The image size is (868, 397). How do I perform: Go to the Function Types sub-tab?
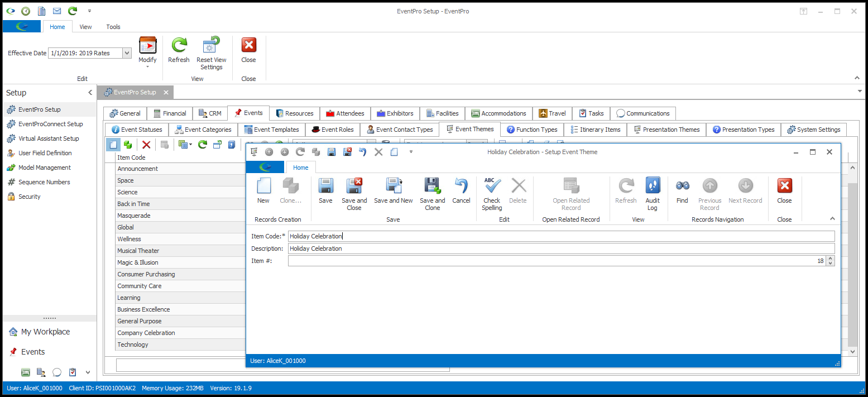pyautogui.click(x=532, y=130)
